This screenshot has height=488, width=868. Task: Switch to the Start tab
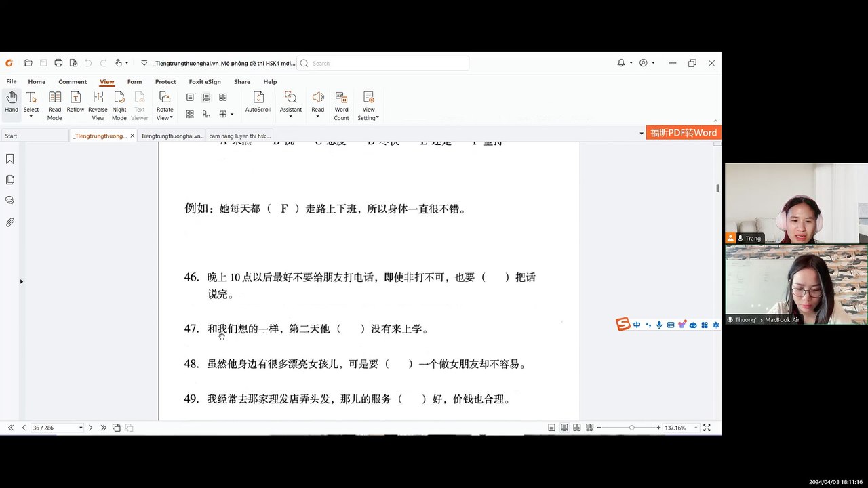pos(35,136)
